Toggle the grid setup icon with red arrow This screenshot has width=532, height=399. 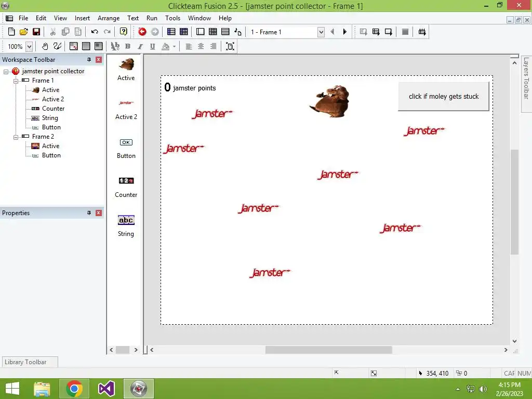[74, 46]
